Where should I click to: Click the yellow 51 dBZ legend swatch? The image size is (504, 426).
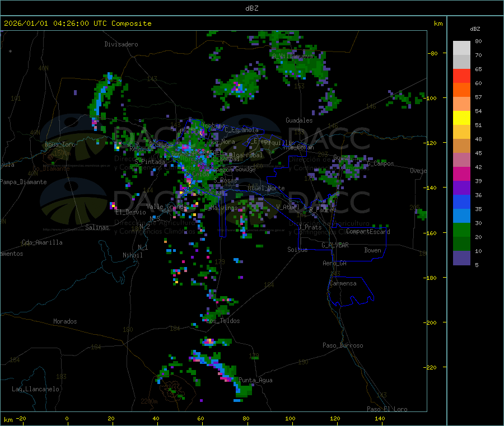coord(461,118)
